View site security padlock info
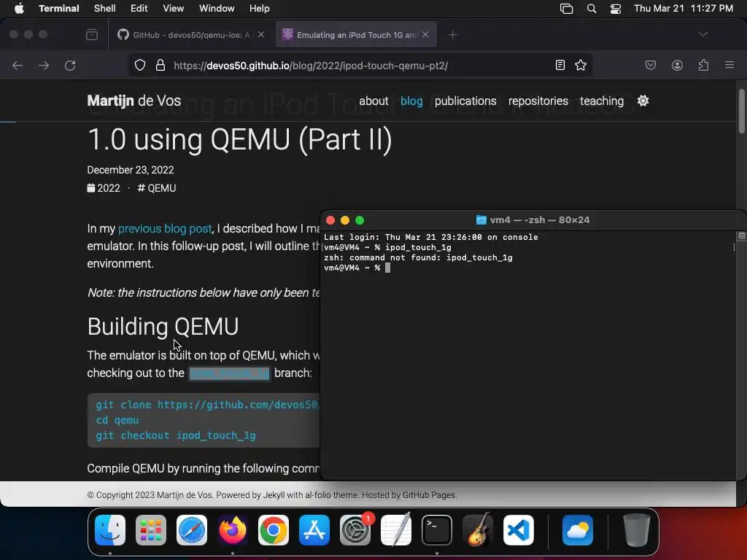The image size is (747, 560). click(160, 65)
